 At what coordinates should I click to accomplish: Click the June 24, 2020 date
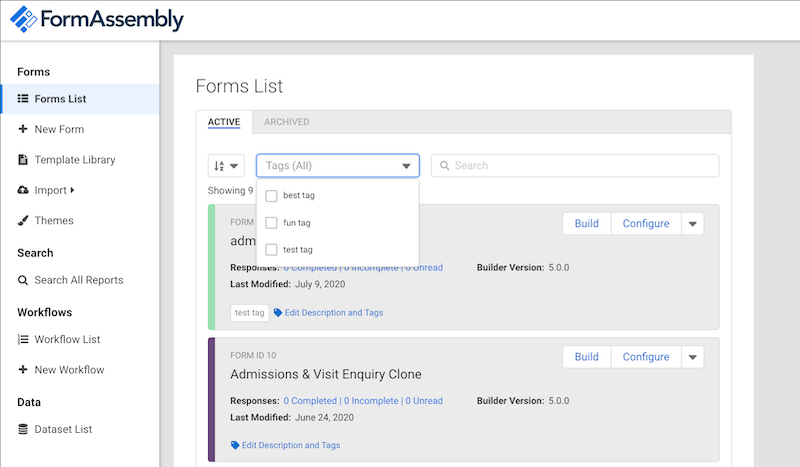(x=324, y=417)
